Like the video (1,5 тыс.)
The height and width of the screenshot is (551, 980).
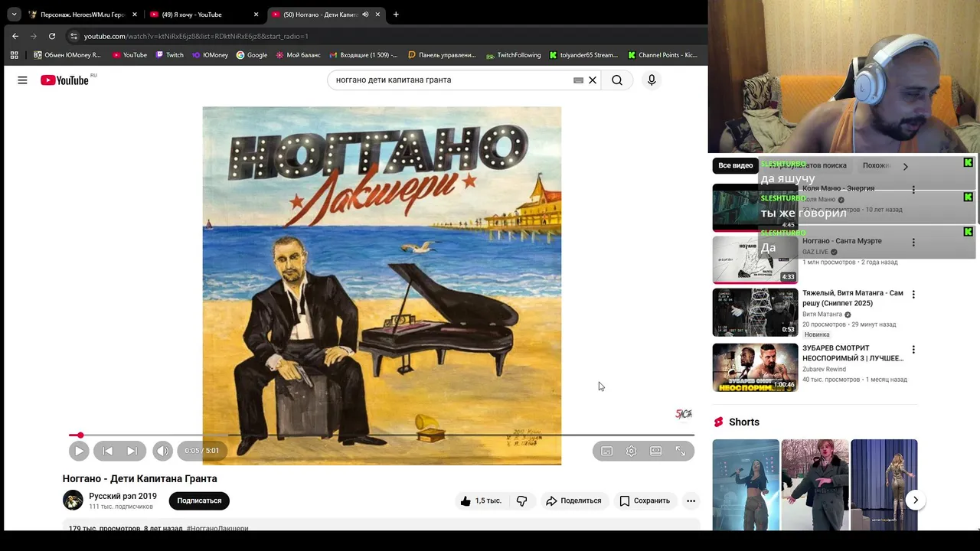pyautogui.click(x=480, y=500)
